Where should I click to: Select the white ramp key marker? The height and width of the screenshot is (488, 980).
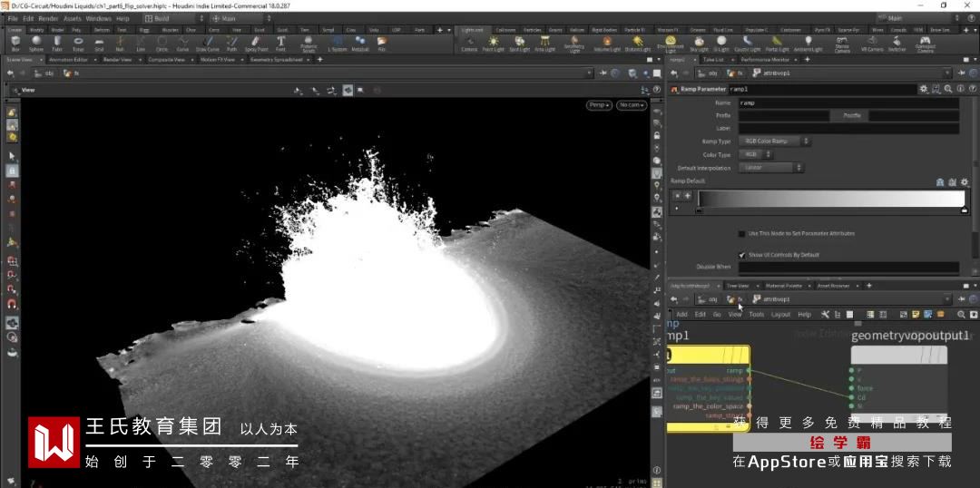964,210
